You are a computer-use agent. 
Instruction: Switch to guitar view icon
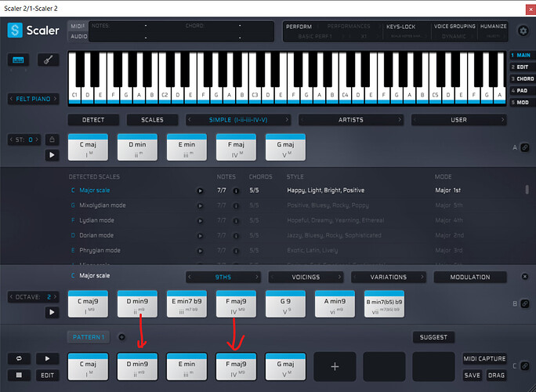coord(49,60)
